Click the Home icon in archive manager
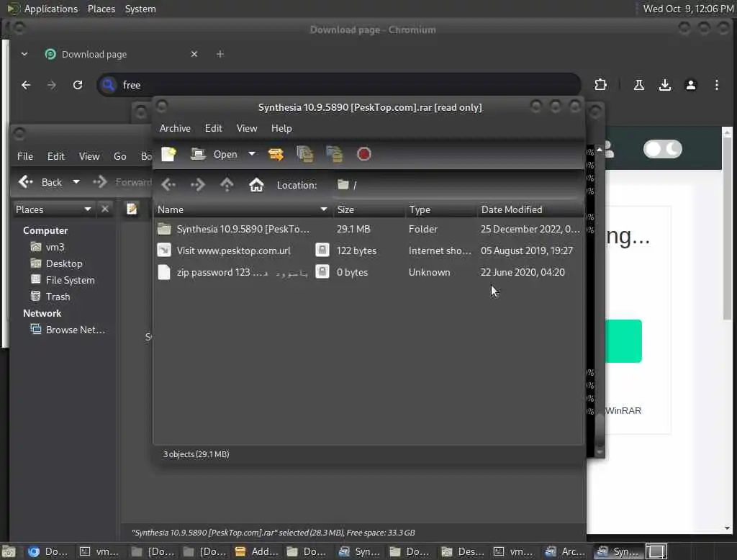Viewport: 737px width, 560px height. [x=256, y=185]
